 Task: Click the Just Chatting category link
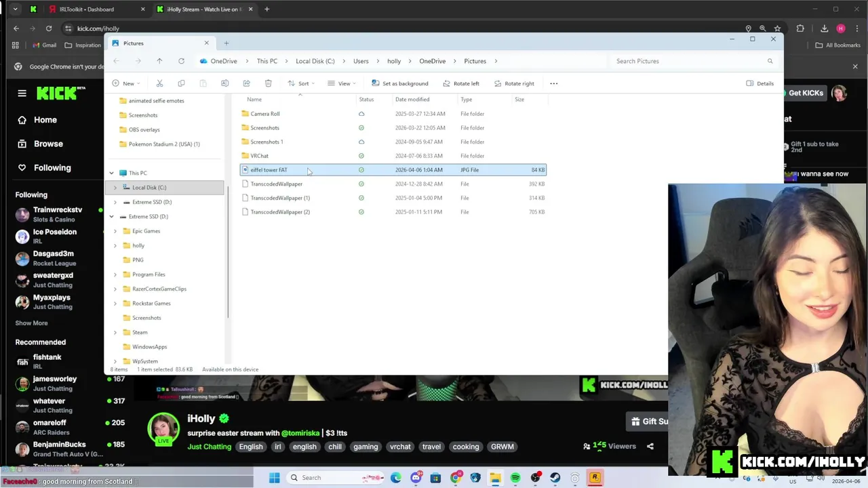click(209, 447)
